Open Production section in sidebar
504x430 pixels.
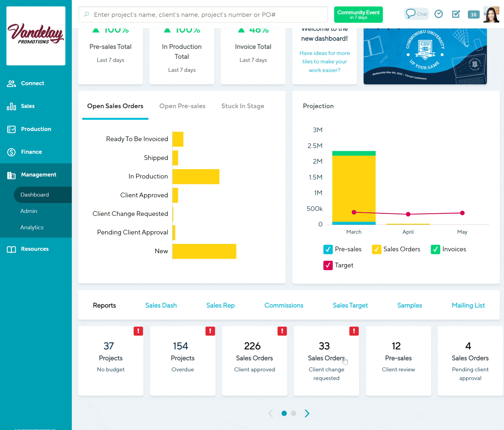click(x=36, y=129)
